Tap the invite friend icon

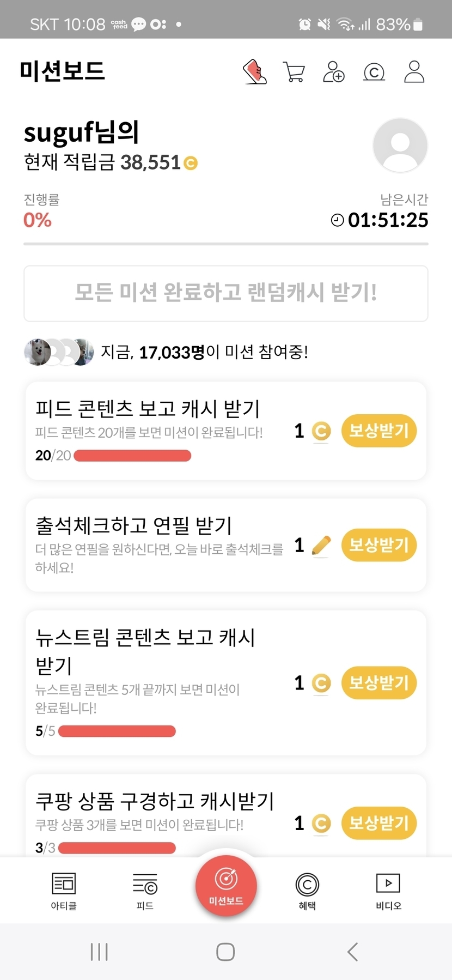coord(334,72)
